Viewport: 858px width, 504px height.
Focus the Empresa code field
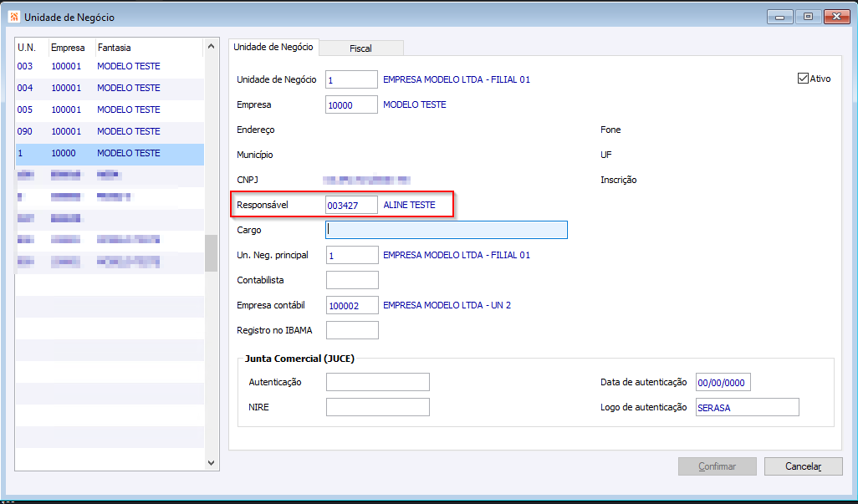pos(351,104)
